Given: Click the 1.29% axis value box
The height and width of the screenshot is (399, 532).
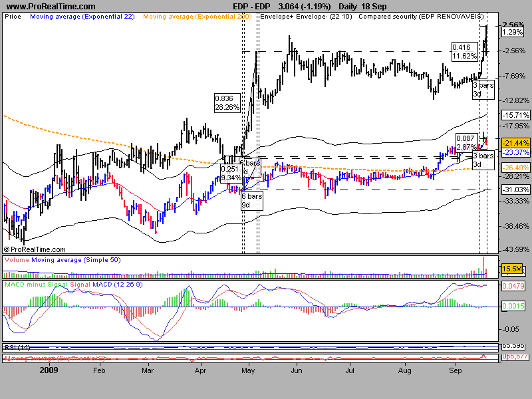Looking at the screenshot, I should 513,32.
